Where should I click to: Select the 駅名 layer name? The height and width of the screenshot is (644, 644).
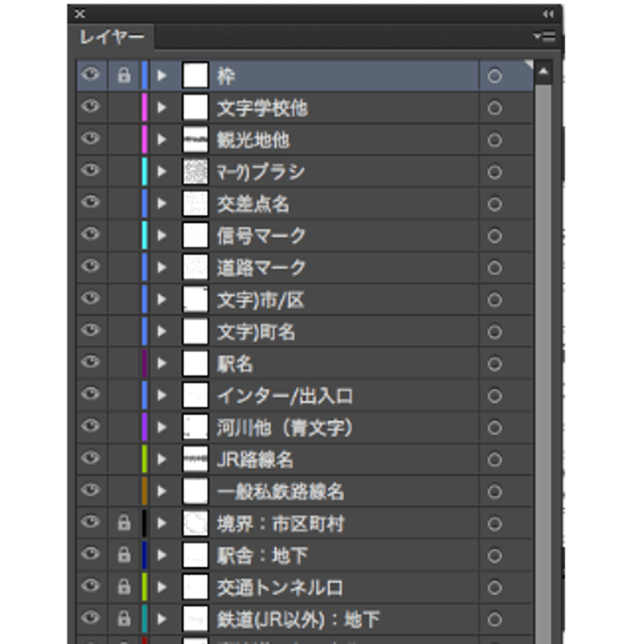point(234,364)
